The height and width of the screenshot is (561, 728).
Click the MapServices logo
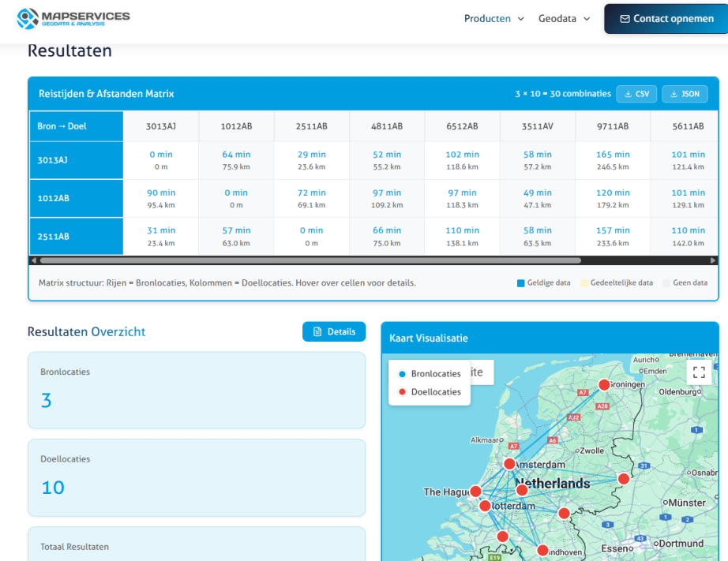[73, 18]
